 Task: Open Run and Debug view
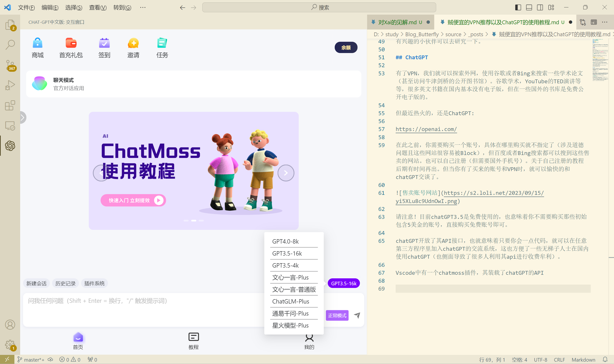(x=10, y=85)
